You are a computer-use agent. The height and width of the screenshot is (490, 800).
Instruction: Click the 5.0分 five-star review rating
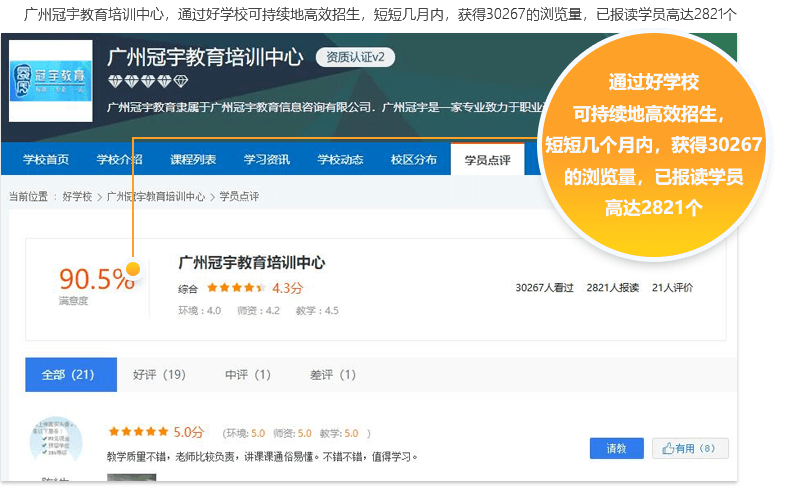pos(156,432)
